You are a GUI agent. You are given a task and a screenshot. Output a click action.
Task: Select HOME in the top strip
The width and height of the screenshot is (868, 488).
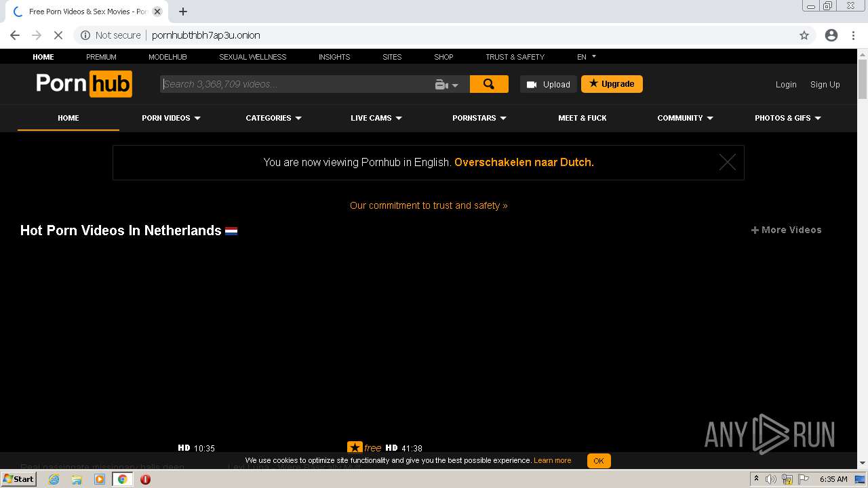(x=43, y=57)
